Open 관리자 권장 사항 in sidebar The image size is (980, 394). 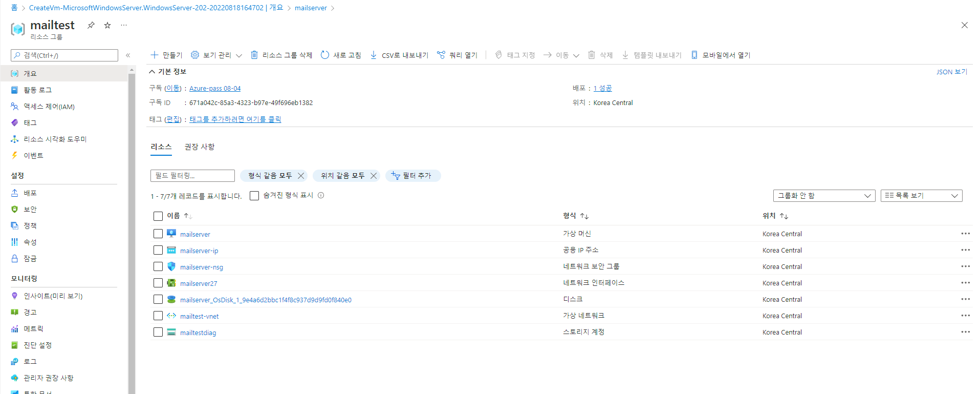[64, 378]
